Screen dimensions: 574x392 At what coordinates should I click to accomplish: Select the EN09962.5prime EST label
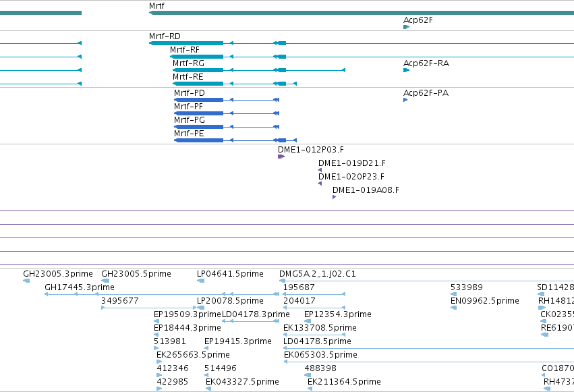click(485, 301)
